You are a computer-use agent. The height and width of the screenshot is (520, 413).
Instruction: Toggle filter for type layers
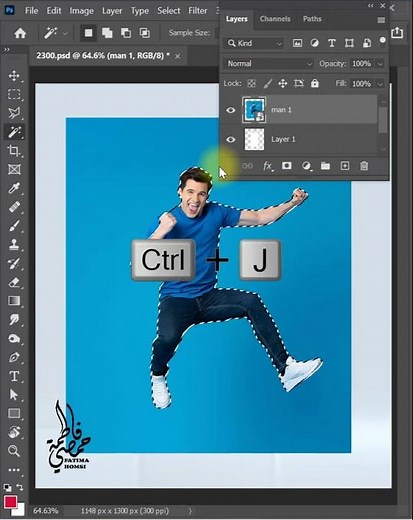tap(332, 43)
